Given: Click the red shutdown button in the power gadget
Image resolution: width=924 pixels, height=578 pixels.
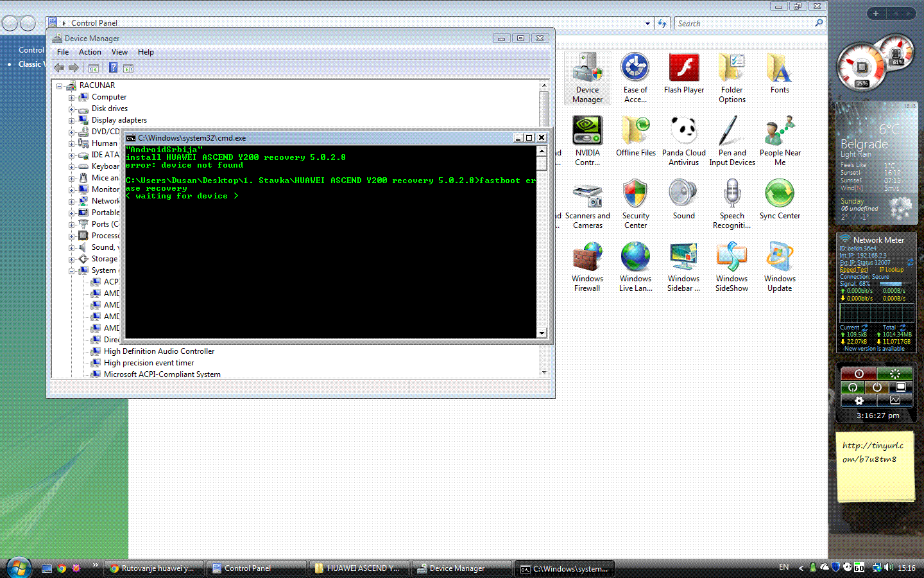Looking at the screenshot, I should pos(859,374).
